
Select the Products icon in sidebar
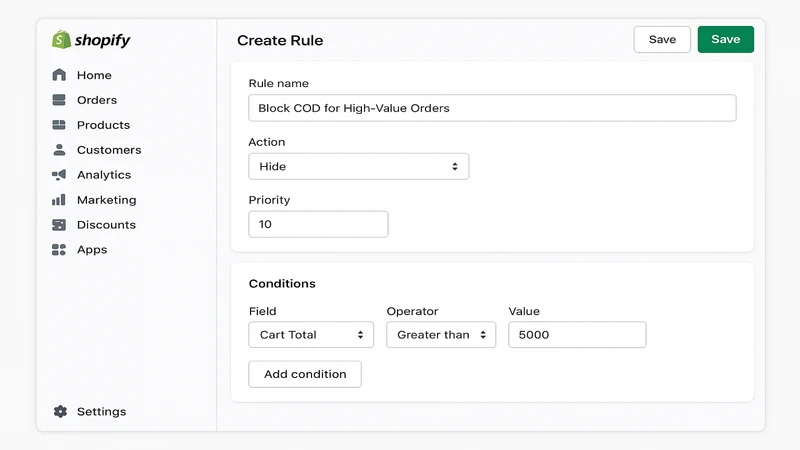(x=59, y=125)
